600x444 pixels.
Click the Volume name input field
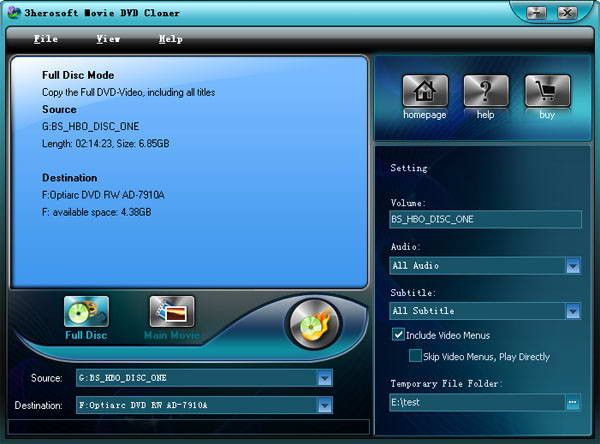[486, 219]
